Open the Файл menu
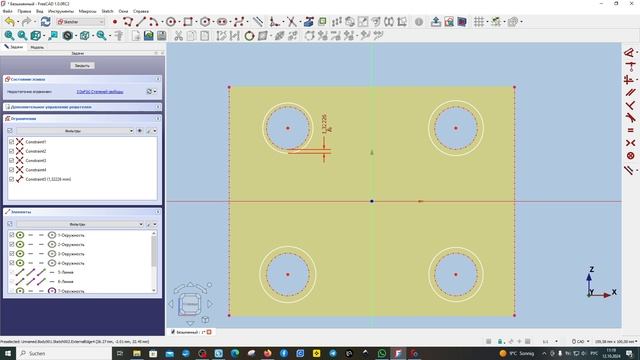640x360 pixels. coord(7,11)
